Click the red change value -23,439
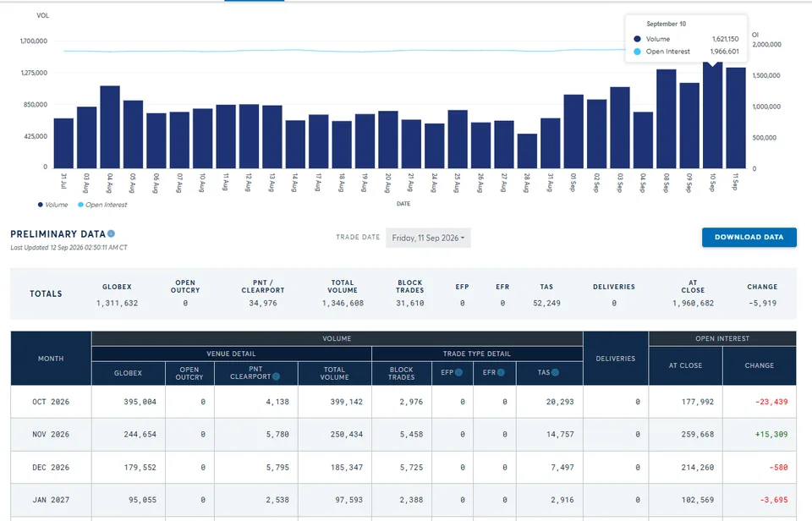The width and height of the screenshot is (812, 521). [771, 402]
